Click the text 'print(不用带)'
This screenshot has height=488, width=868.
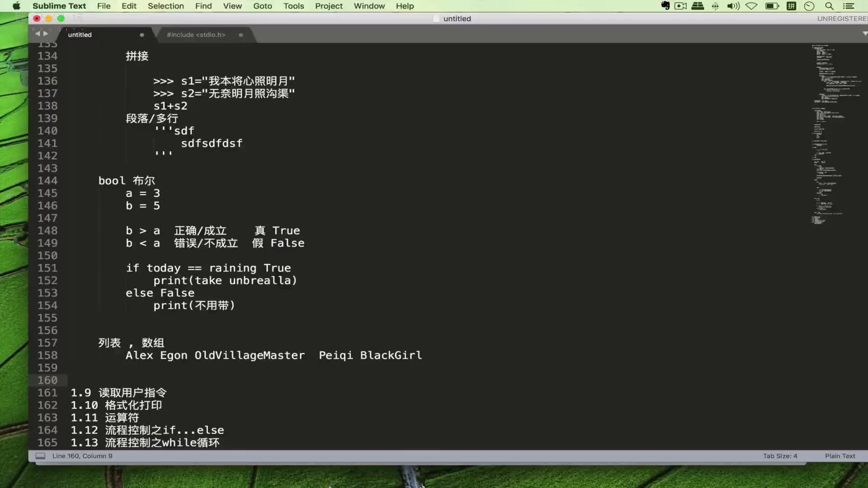(194, 305)
